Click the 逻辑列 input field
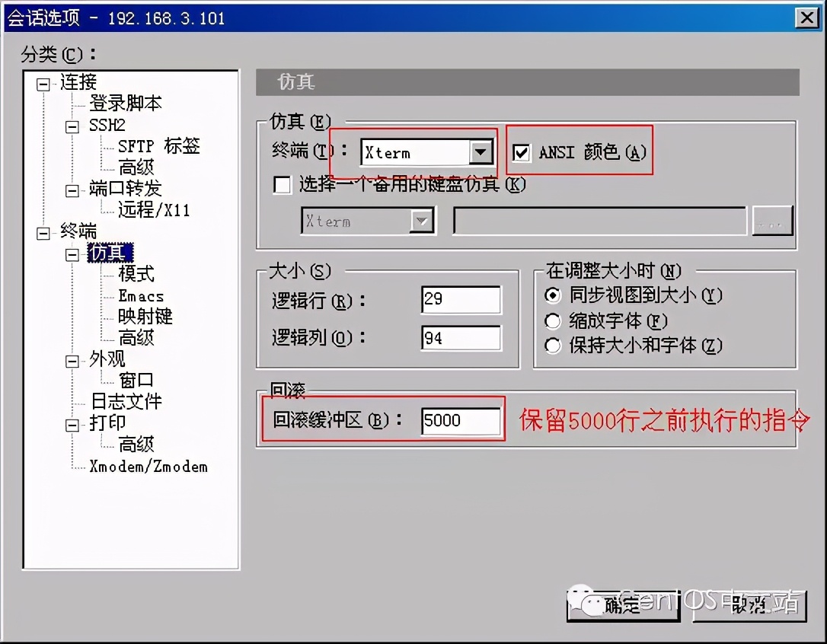Image resolution: width=827 pixels, height=644 pixels. click(x=461, y=337)
